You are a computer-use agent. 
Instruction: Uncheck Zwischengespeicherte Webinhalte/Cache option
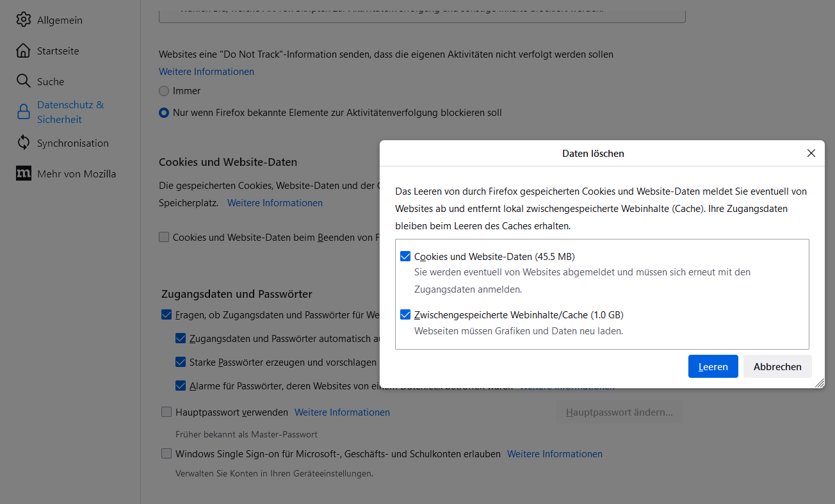tap(405, 315)
